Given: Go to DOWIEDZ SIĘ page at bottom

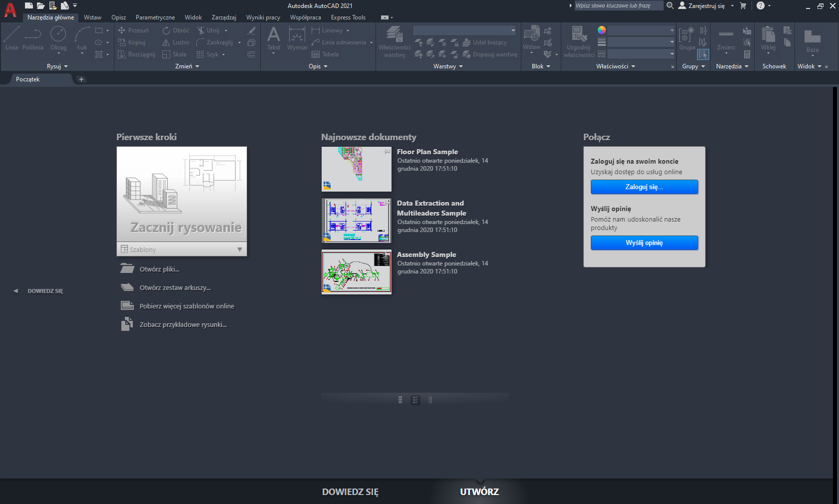Looking at the screenshot, I should (x=350, y=492).
